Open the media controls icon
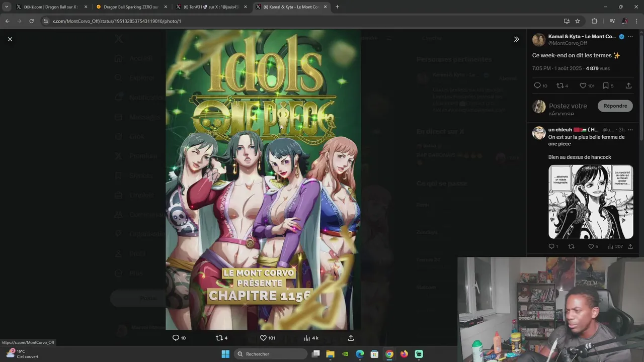 612,21
